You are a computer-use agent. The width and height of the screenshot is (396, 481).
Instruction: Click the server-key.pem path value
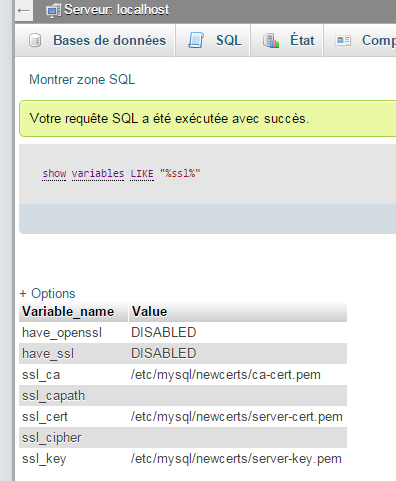236,459
